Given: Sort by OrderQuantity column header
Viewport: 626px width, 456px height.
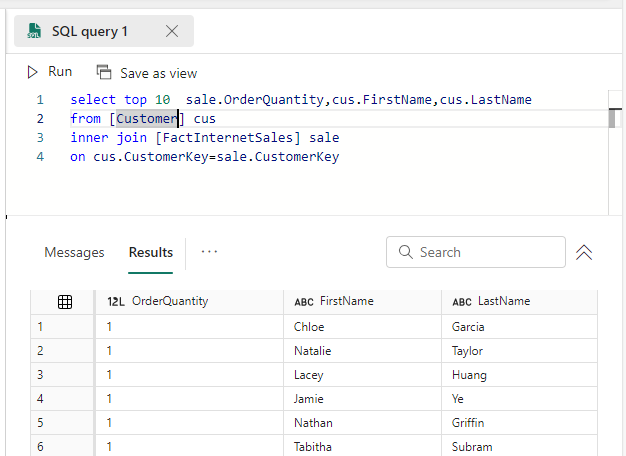Looking at the screenshot, I should (x=168, y=301).
